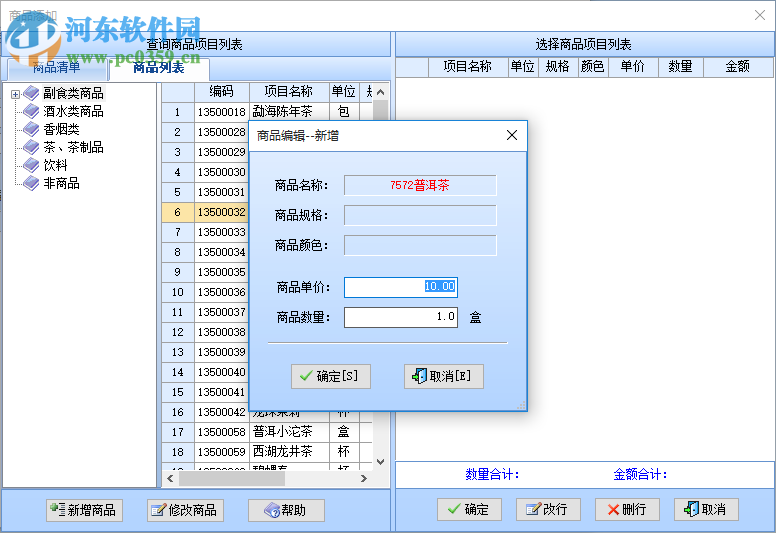776x533 pixels.
Task: Select the 香烟类 category
Action: 61,129
